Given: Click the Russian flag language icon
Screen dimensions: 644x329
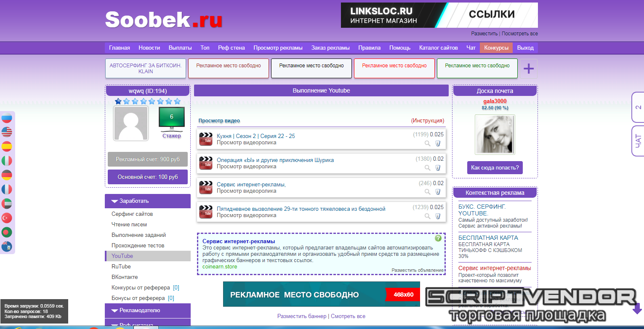Looking at the screenshot, I should [x=7, y=118].
